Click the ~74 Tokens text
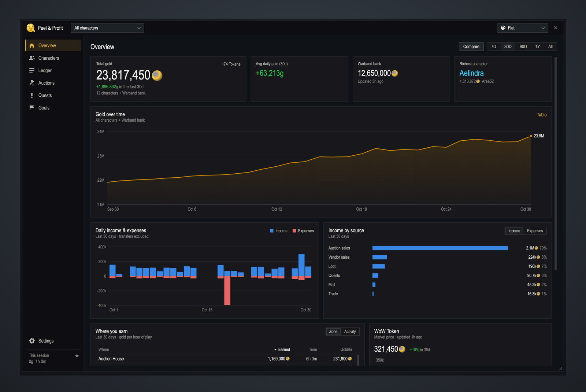 (x=231, y=64)
